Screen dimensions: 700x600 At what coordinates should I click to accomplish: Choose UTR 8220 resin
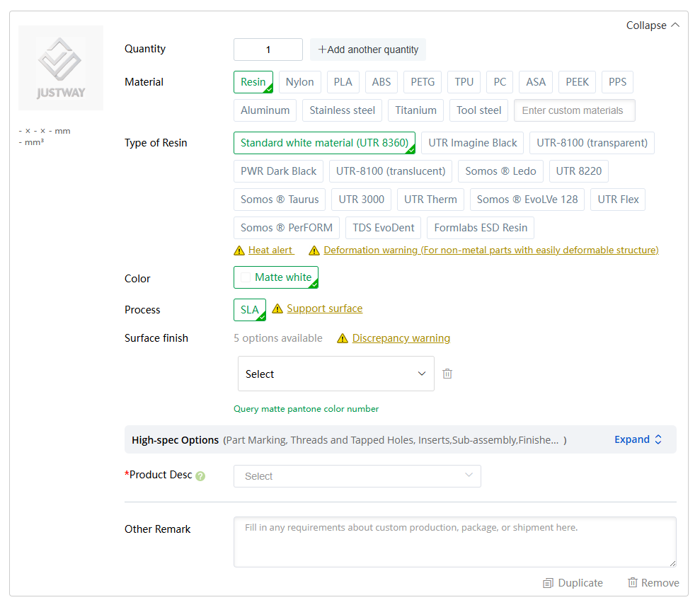point(578,171)
